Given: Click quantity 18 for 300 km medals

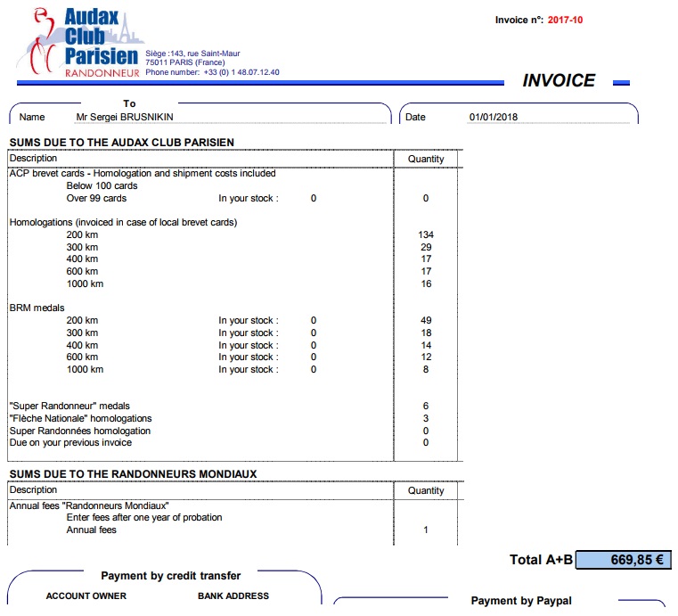Looking at the screenshot, I should click(x=426, y=333).
